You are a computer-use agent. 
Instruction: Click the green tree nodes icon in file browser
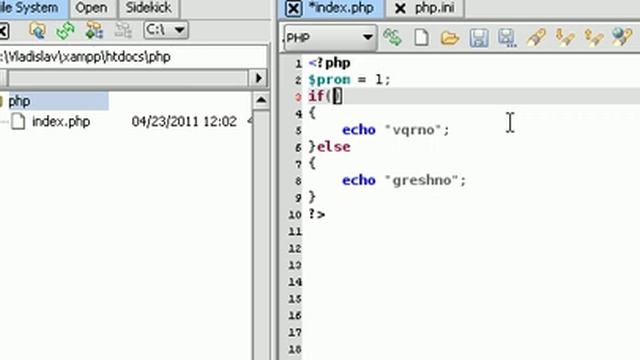point(94,30)
